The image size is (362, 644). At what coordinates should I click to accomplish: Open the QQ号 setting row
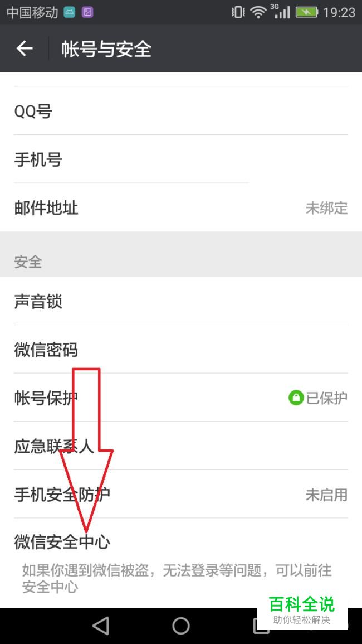point(181,111)
